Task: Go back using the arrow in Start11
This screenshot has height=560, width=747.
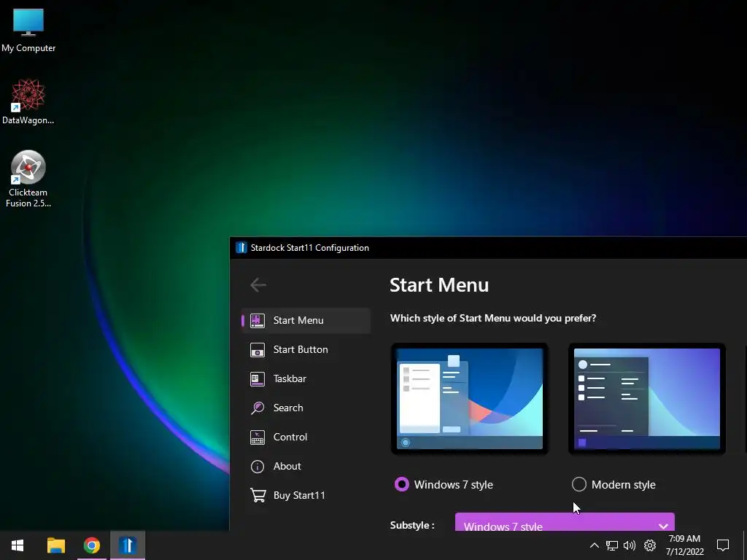Action: tap(258, 285)
